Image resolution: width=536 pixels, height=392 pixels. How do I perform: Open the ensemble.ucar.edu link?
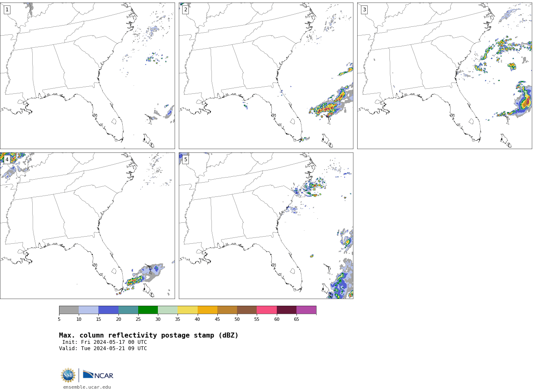tap(87, 387)
